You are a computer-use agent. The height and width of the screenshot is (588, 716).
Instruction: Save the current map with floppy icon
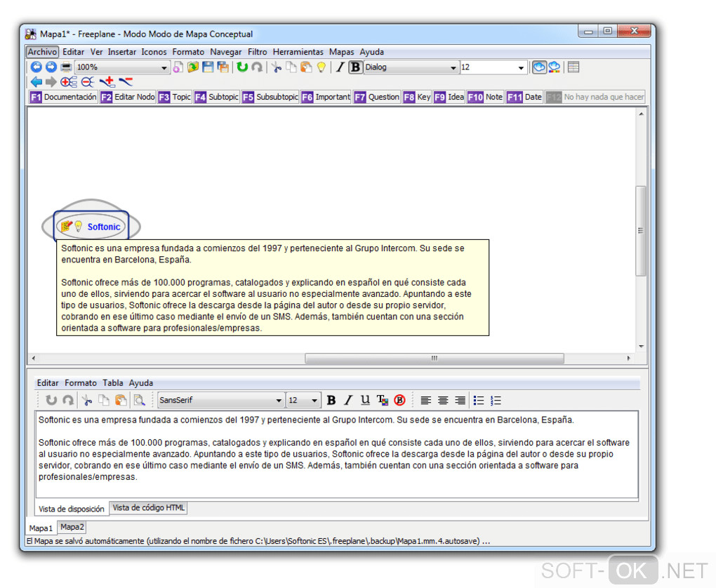click(208, 67)
